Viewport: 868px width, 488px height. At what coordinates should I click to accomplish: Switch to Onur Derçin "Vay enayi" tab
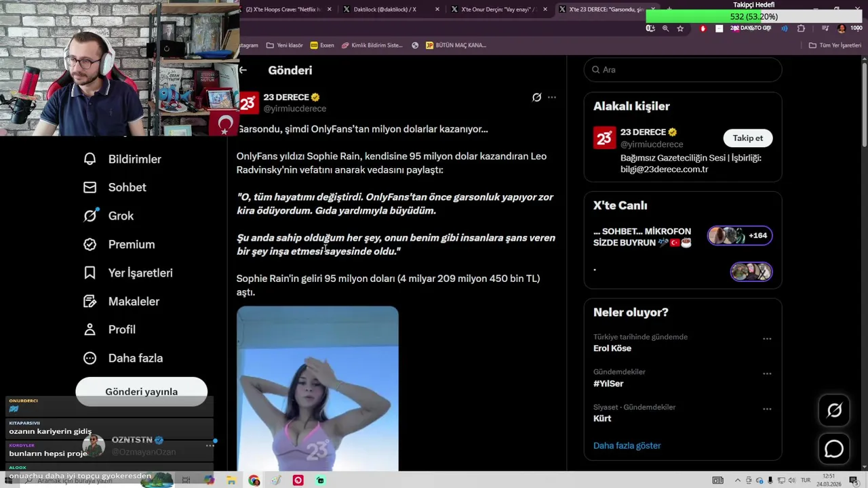click(498, 9)
